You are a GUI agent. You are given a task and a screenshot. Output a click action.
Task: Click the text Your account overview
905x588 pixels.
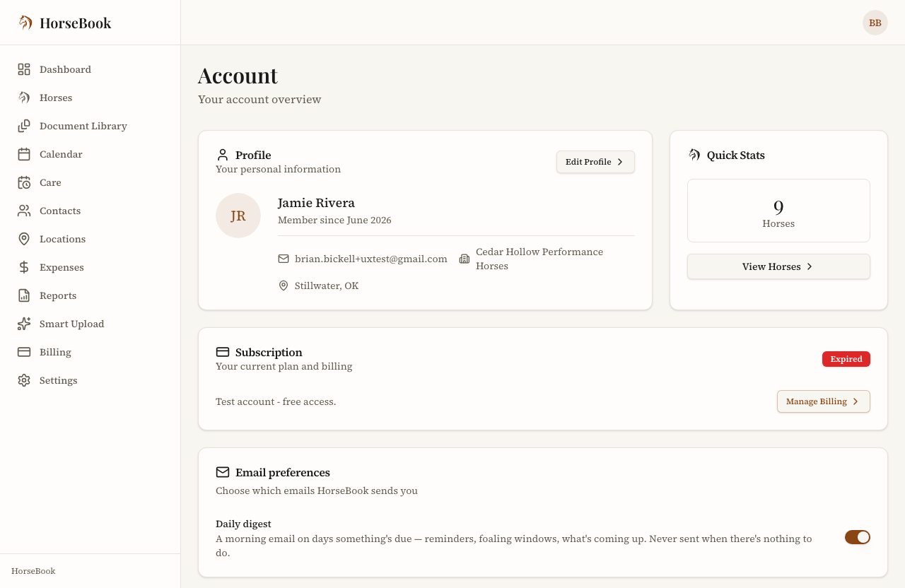(259, 99)
